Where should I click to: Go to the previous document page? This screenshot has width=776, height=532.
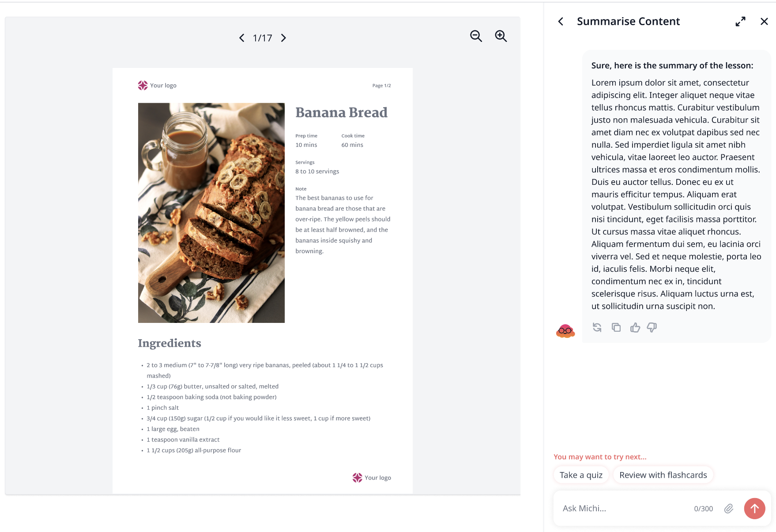241,38
